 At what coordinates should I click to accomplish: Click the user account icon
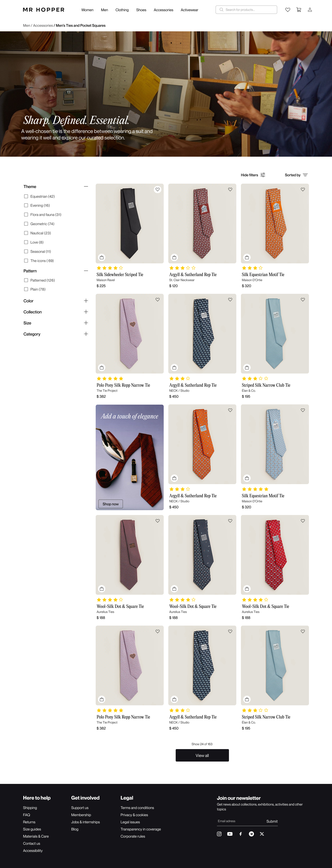(x=310, y=10)
